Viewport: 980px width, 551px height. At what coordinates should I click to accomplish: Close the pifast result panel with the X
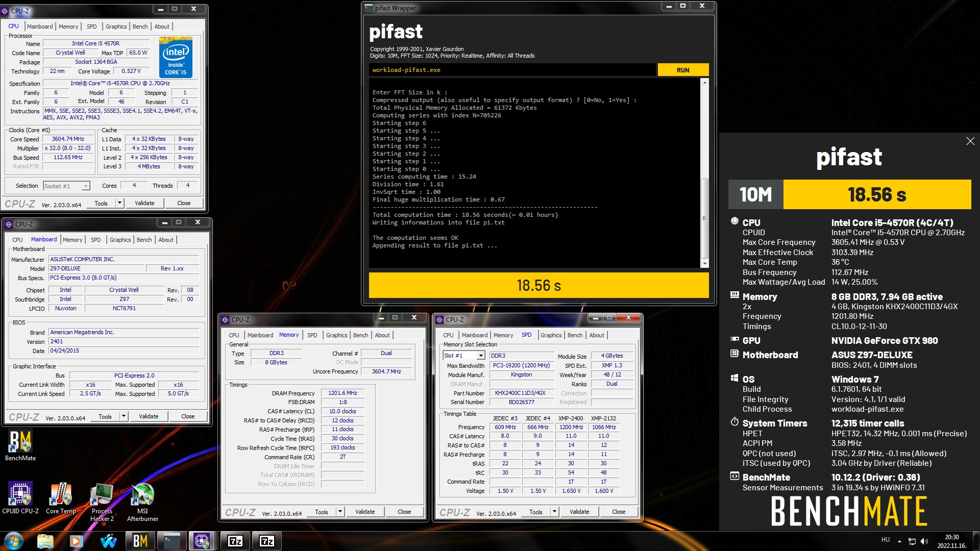point(970,141)
